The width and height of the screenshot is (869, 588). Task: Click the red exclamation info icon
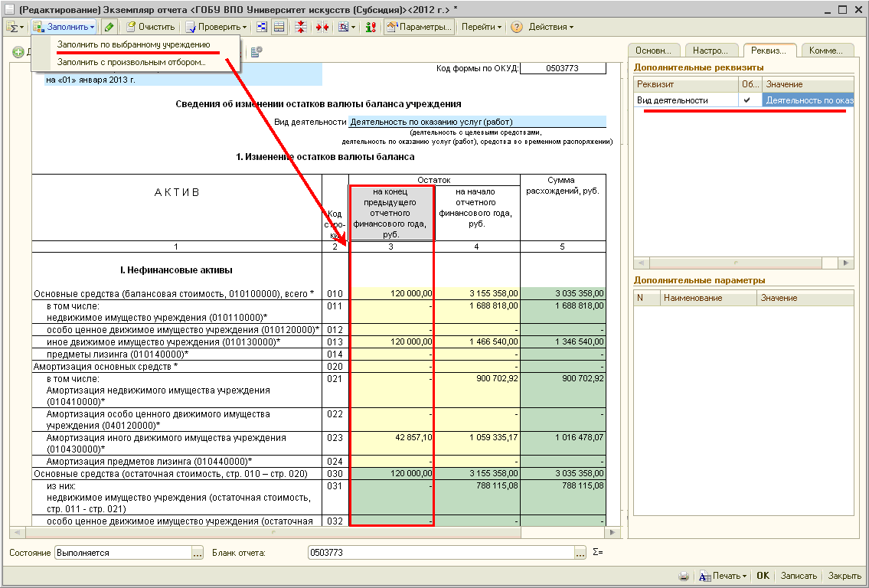click(371, 27)
